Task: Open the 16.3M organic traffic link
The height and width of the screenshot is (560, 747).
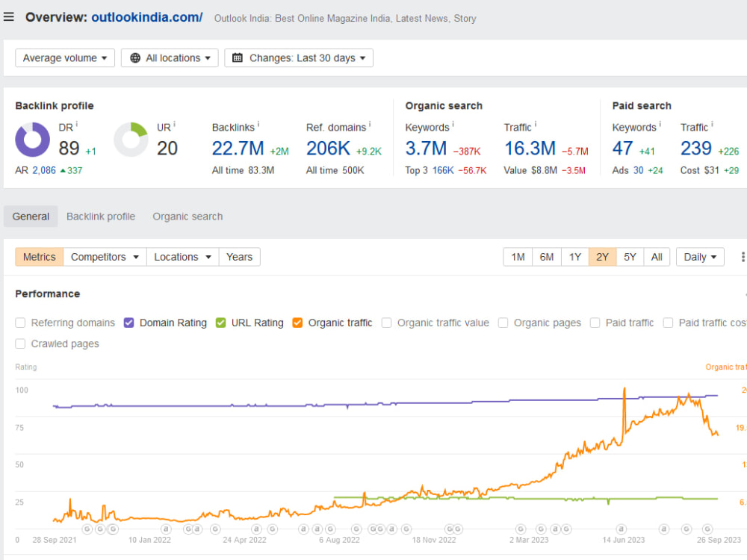Action: (x=530, y=149)
